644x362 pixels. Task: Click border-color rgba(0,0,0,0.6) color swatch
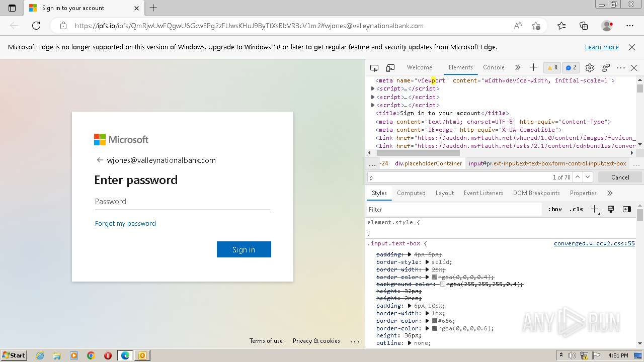tap(435, 328)
